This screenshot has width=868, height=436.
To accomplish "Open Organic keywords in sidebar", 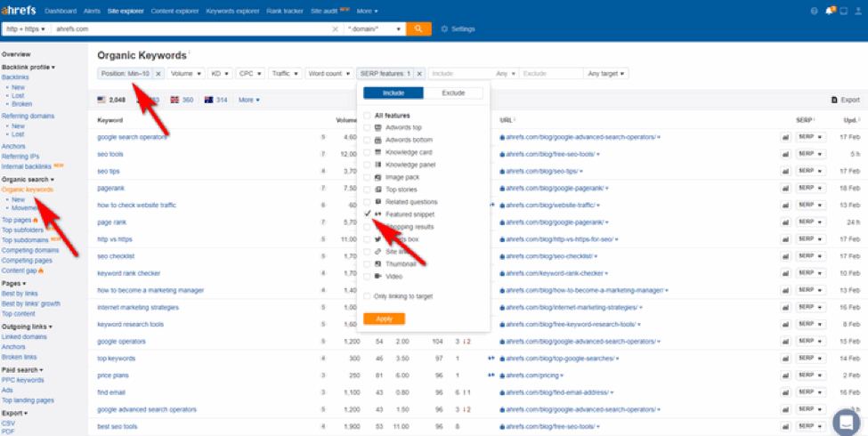I will click(x=27, y=190).
